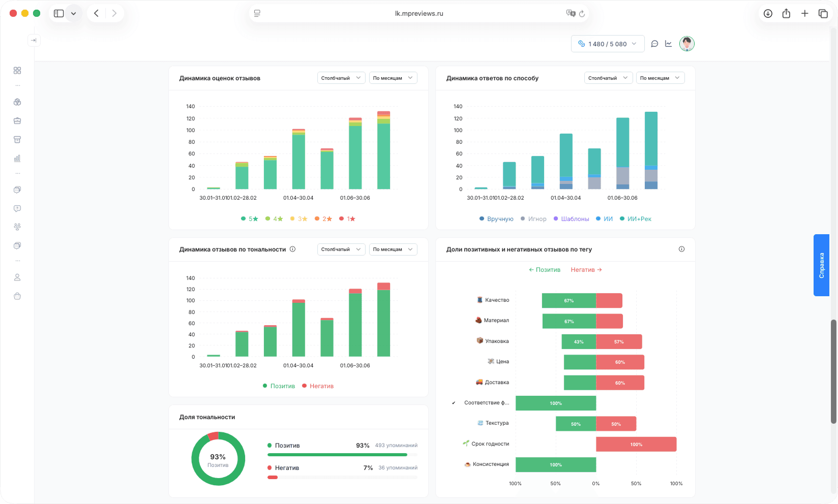
Task: Open the products boxes icon in sidebar
Action: [x=17, y=102]
